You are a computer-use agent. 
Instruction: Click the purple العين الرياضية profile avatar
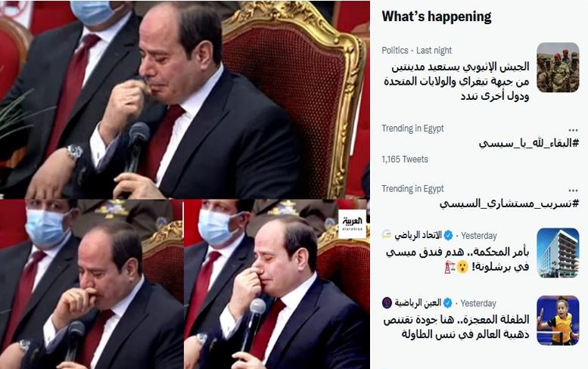tap(387, 302)
